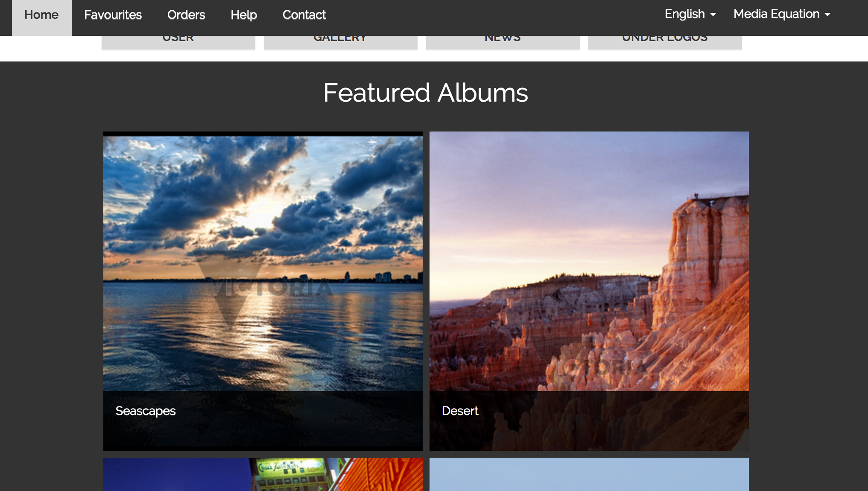This screenshot has width=868, height=491.
Task: Click the NEWS button
Action: point(503,42)
